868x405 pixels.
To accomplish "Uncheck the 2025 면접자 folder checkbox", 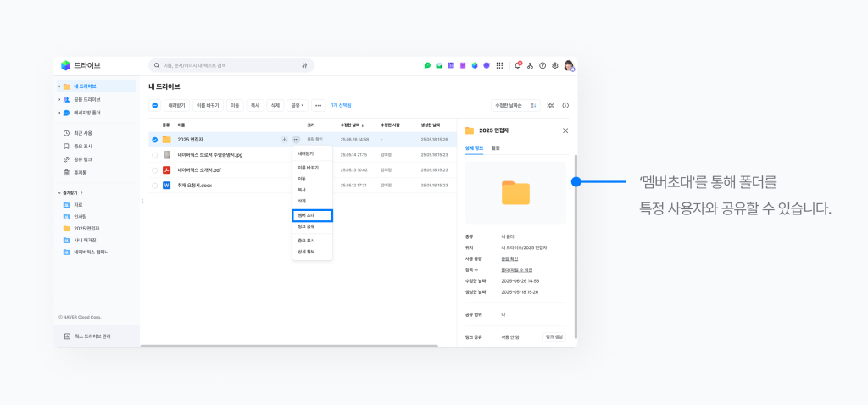I will (154, 140).
